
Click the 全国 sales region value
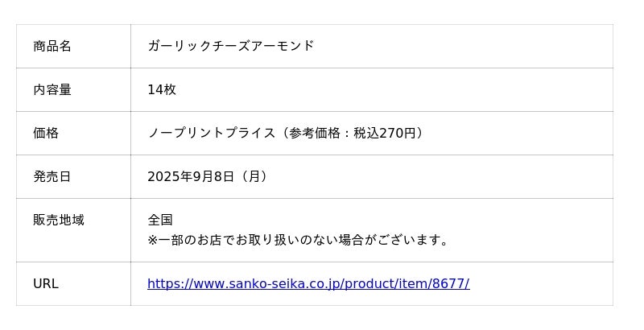[160, 220]
